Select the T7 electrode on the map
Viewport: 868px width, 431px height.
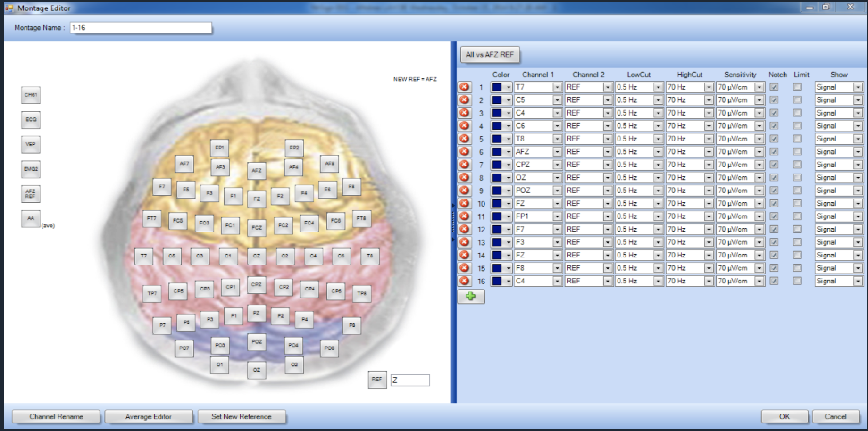[x=143, y=256]
